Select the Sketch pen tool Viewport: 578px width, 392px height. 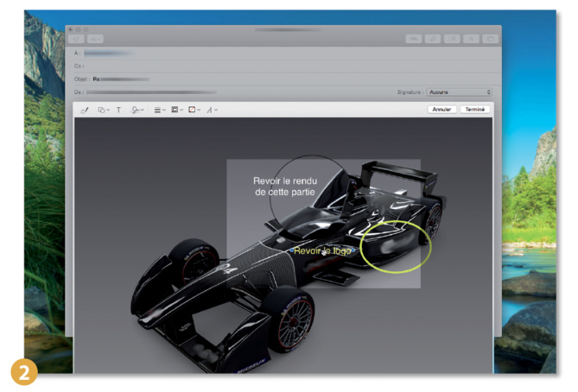(85, 111)
